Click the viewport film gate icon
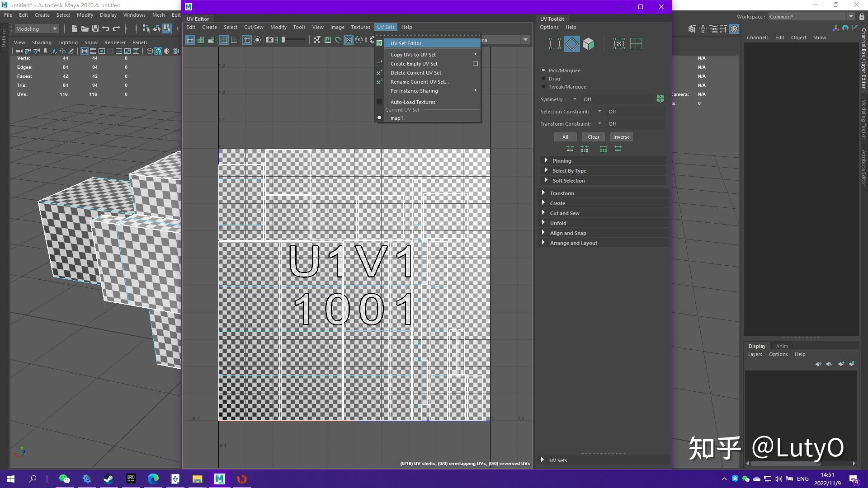868x488 pixels. [x=93, y=51]
